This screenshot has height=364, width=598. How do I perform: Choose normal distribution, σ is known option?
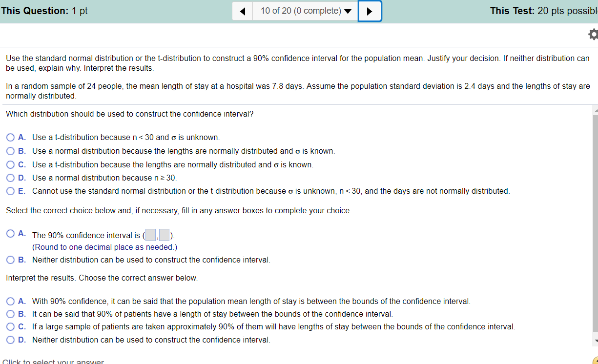[11, 151]
